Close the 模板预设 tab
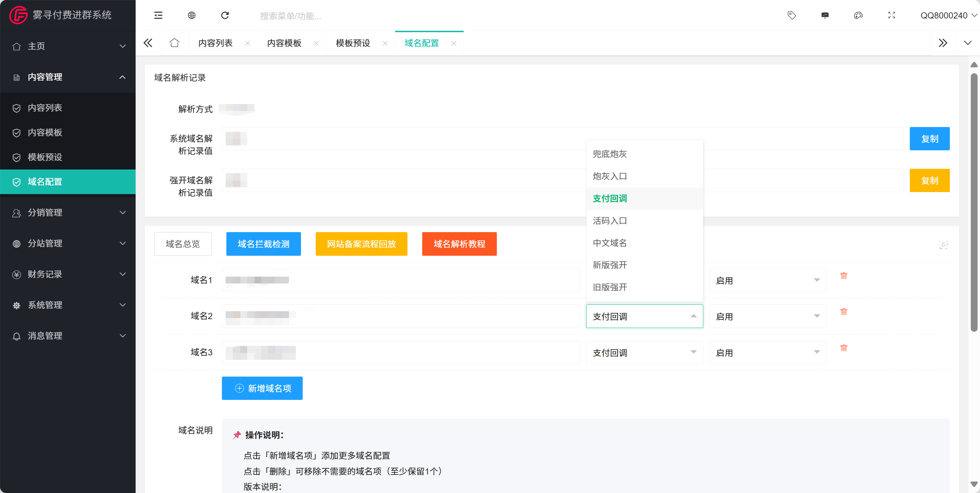The width and height of the screenshot is (980, 493). tap(385, 43)
